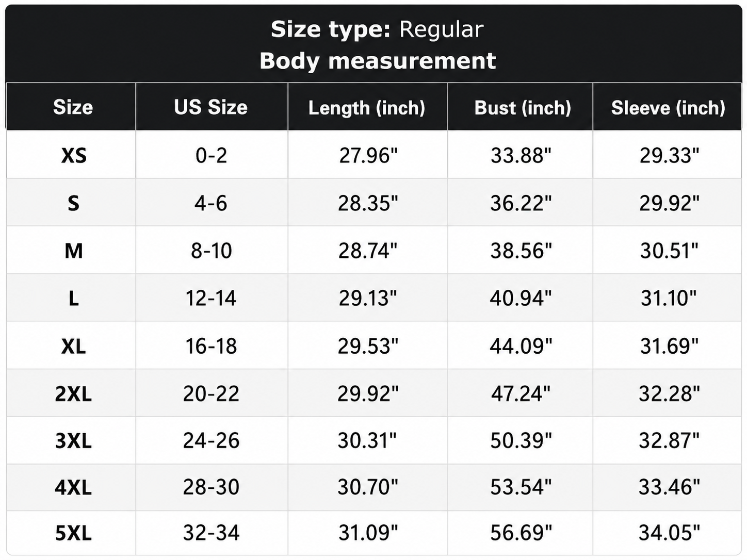This screenshot has width=747, height=560.
Task: Click the Size column header
Action: coord(73,107)
